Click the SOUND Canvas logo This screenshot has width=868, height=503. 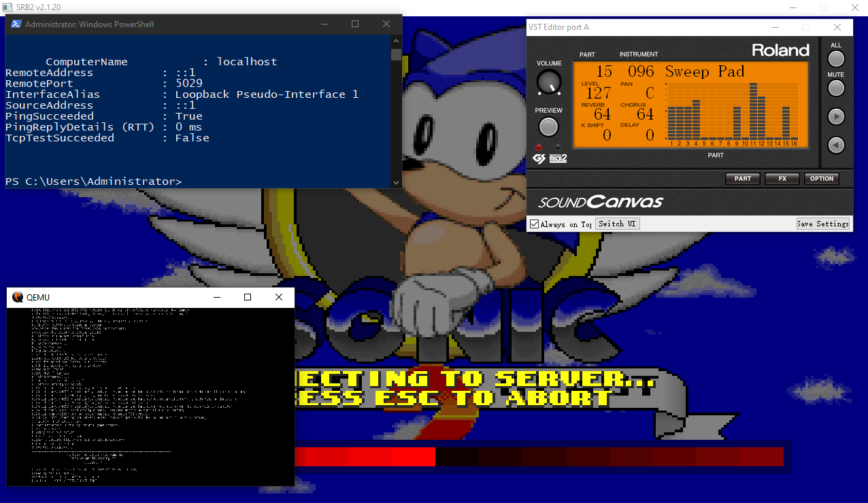pos(601,202)
